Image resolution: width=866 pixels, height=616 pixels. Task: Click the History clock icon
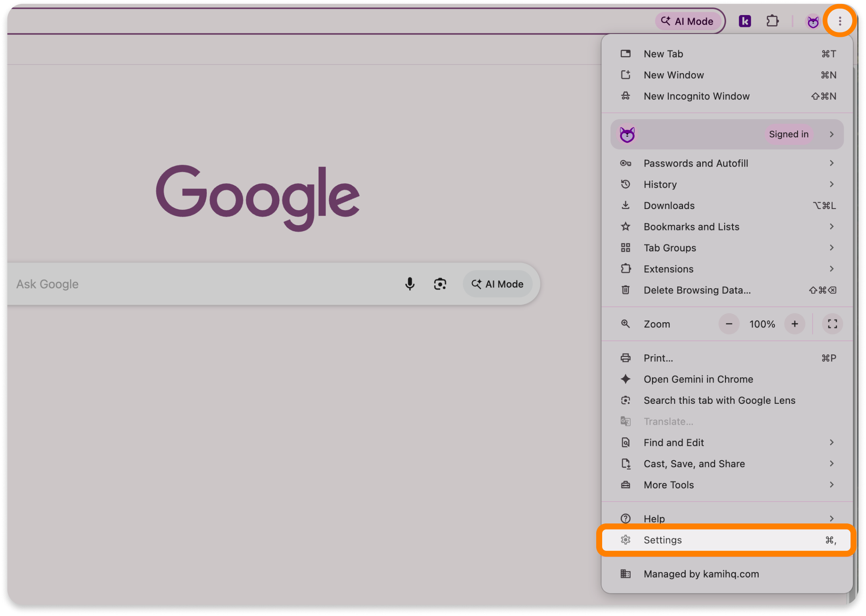[x=626, y=184]
